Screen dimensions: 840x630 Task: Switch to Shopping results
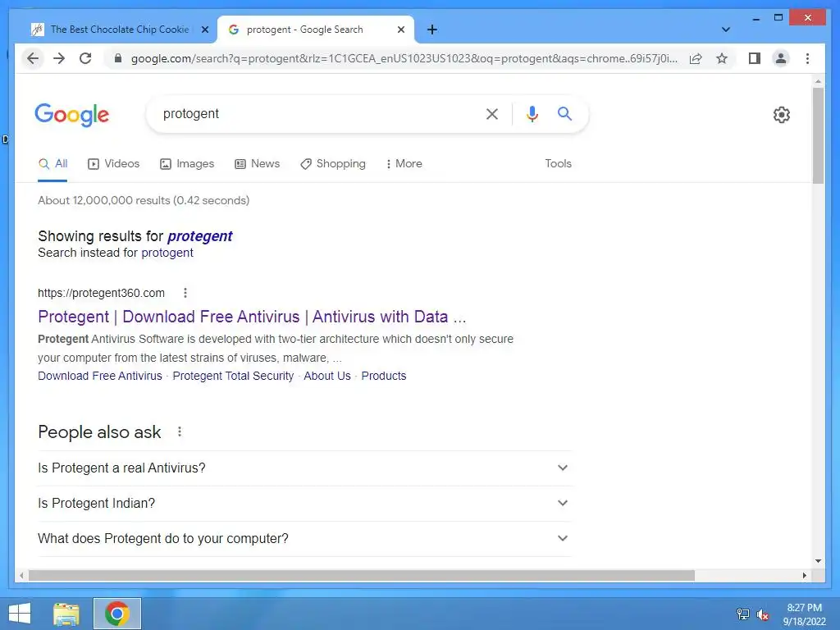[x=333, y=164]
